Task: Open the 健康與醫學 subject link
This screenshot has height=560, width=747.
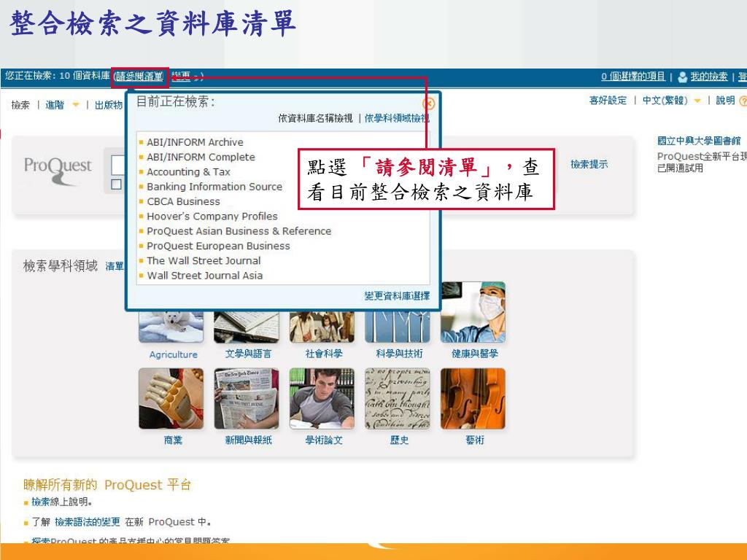Action: click(x=474, y=354)
